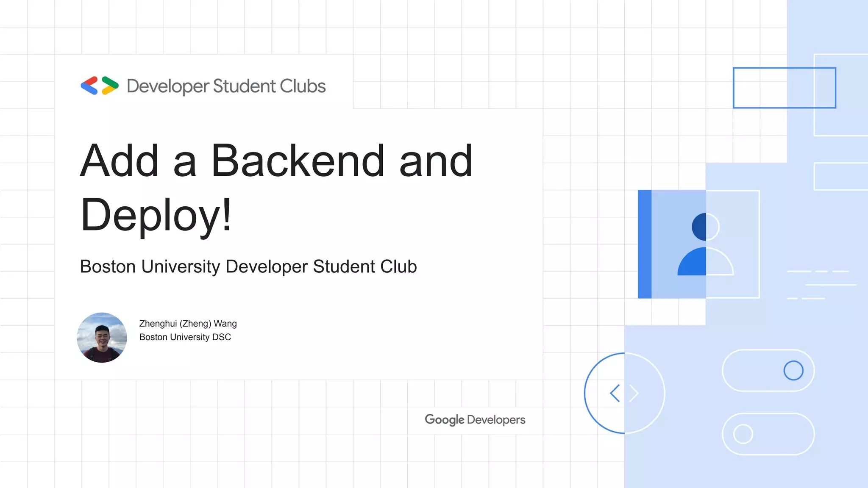868x488 pixels.
Task: Click the title 'Add a Backend and' line
Action: tap(276, 161)
